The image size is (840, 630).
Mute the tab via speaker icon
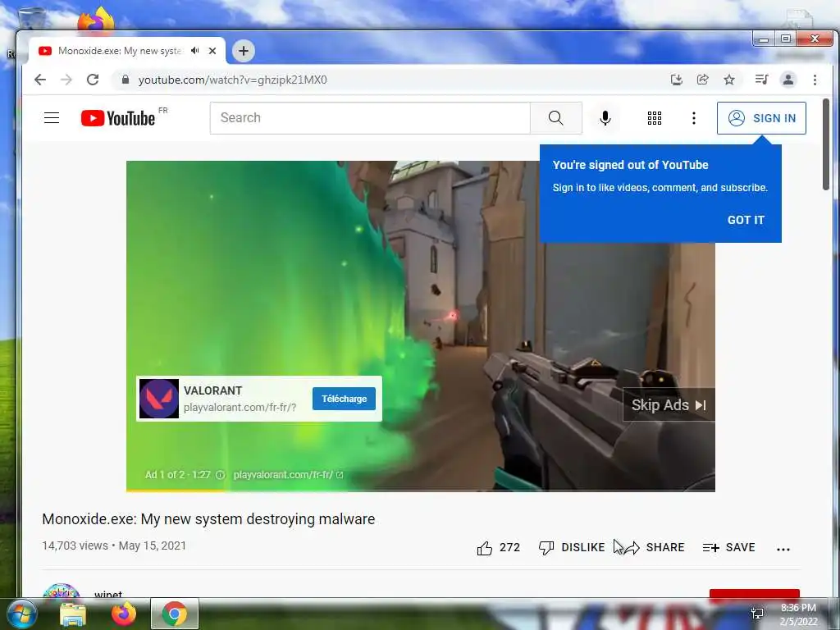[195, 51]
